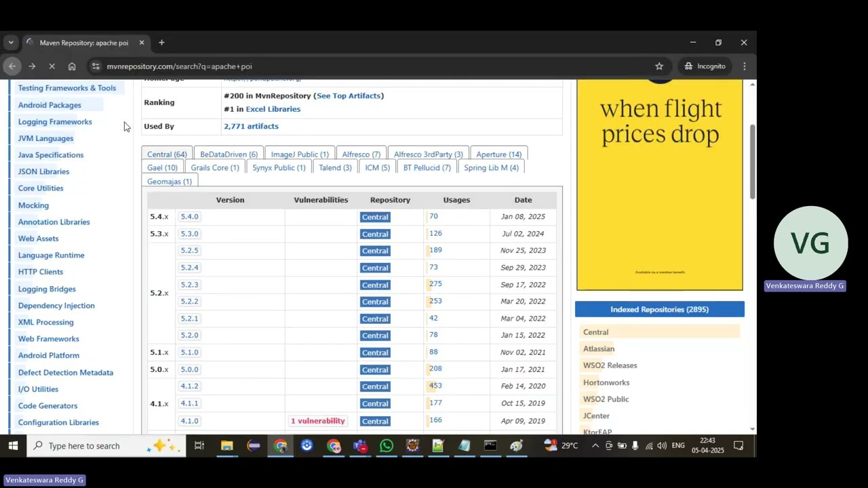Image resolution: width=868 pixels, height=488 pixels.
Task: Open Microsoft Teams from the taskbar
Action: coord(360,446)
